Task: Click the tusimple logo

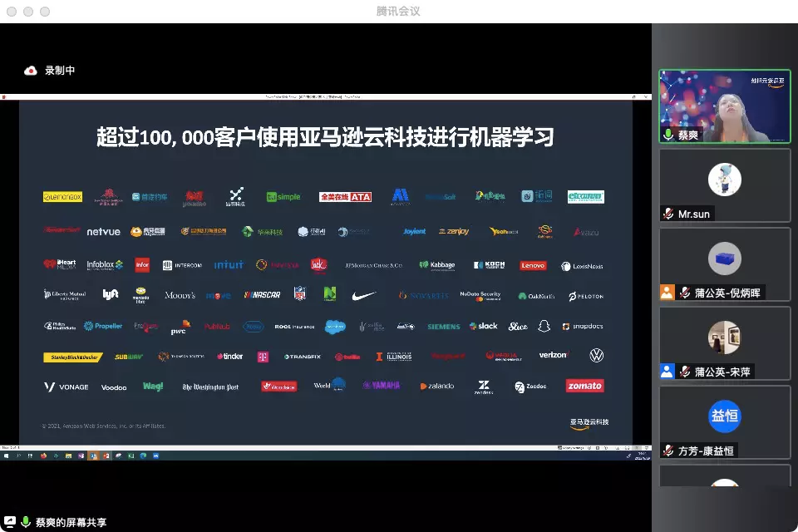Action: pyautogui.click(x=283, y=197)
